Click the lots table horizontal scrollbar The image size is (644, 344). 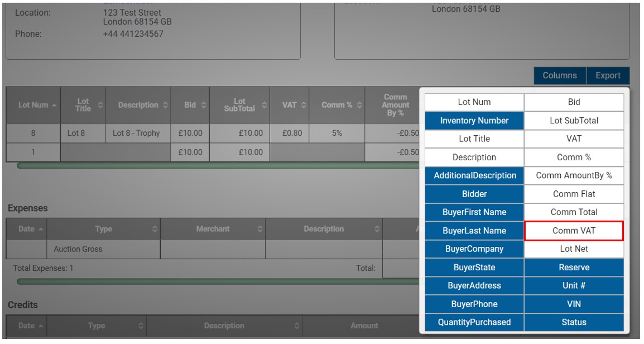coord(218,166)
